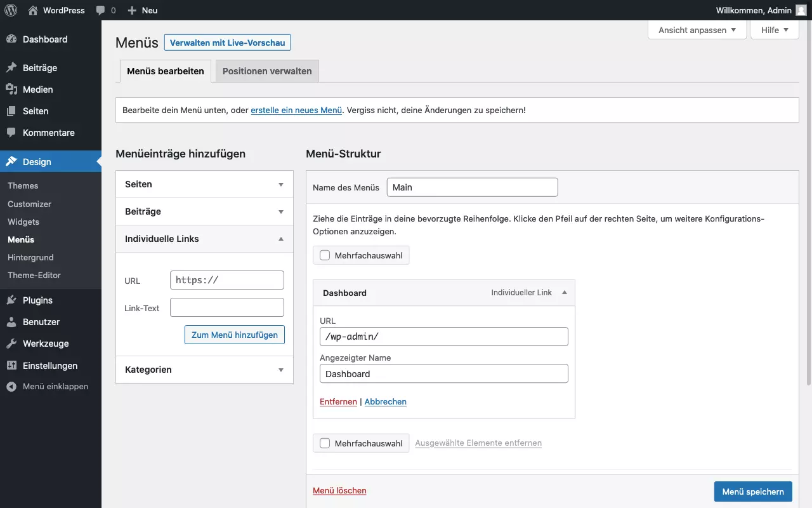
Task: Click the Abbrechen link
Action: (386, 401)
